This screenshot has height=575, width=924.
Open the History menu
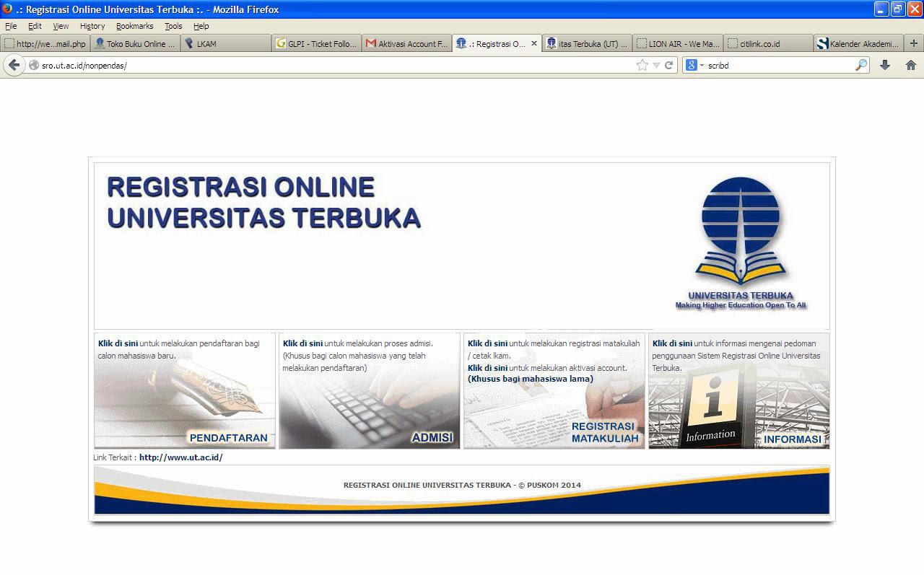[x=92, y=26]
